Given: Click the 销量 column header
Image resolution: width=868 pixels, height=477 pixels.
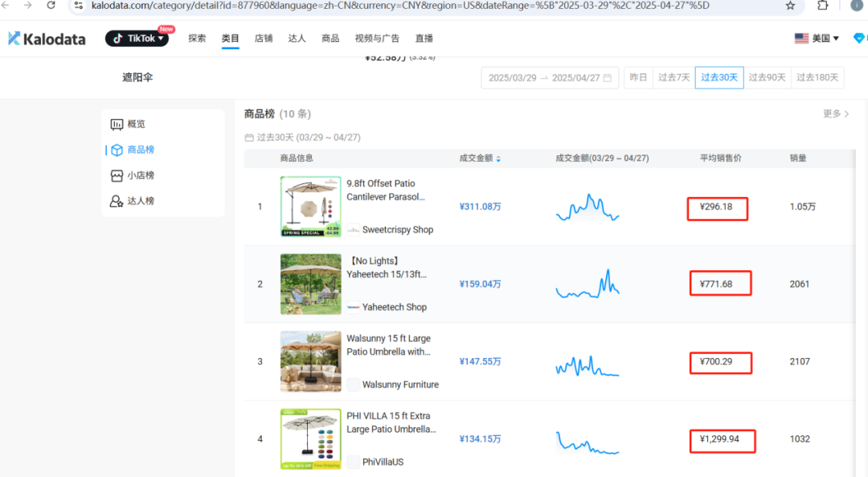Looking at the screenshot, I should click(x=798, y=158).
